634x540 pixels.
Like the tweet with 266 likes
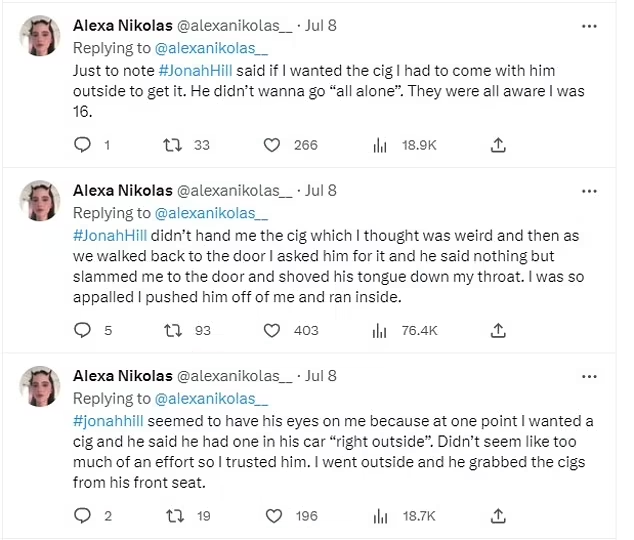click(272, 145)
